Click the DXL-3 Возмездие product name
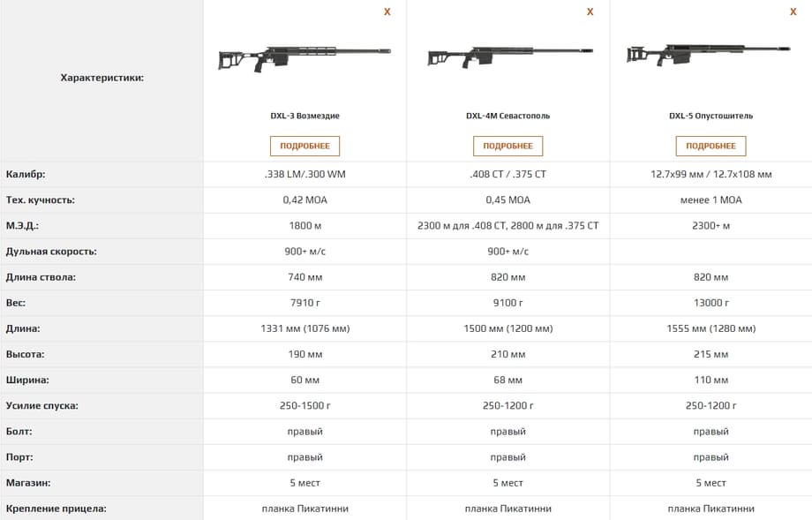The height and width of the screenshot is (520, 812). 304,116
